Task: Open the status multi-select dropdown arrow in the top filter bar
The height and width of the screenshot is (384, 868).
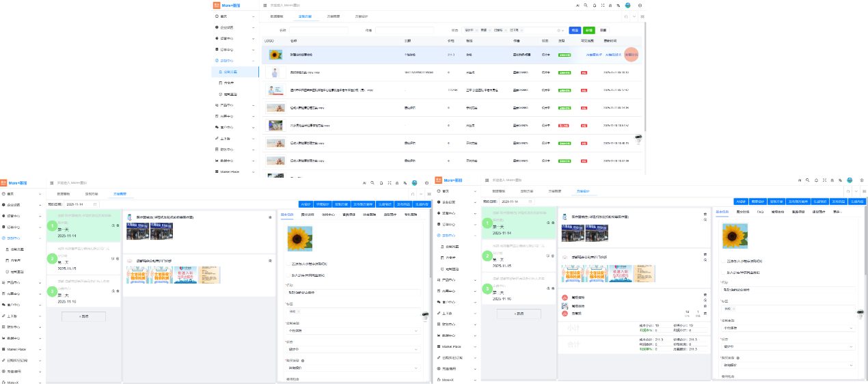Action: tap(564, 30)
